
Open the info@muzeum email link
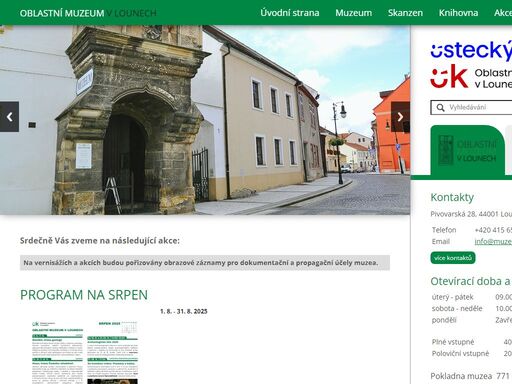tap(493, 241)
